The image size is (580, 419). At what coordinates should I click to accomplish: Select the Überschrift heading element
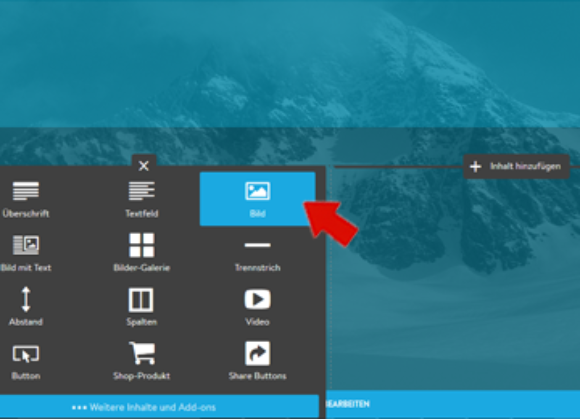(26, 199)
